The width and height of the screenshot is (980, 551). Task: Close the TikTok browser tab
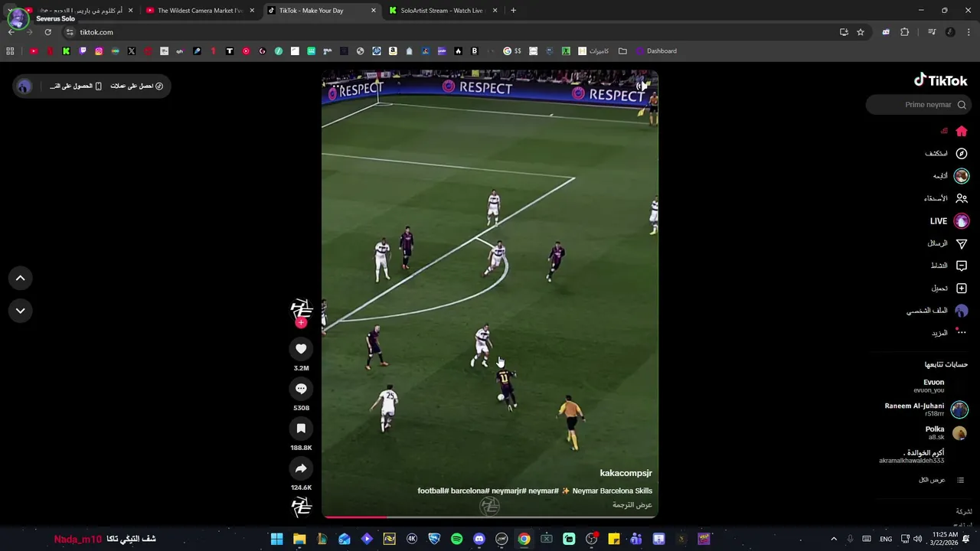374,11
